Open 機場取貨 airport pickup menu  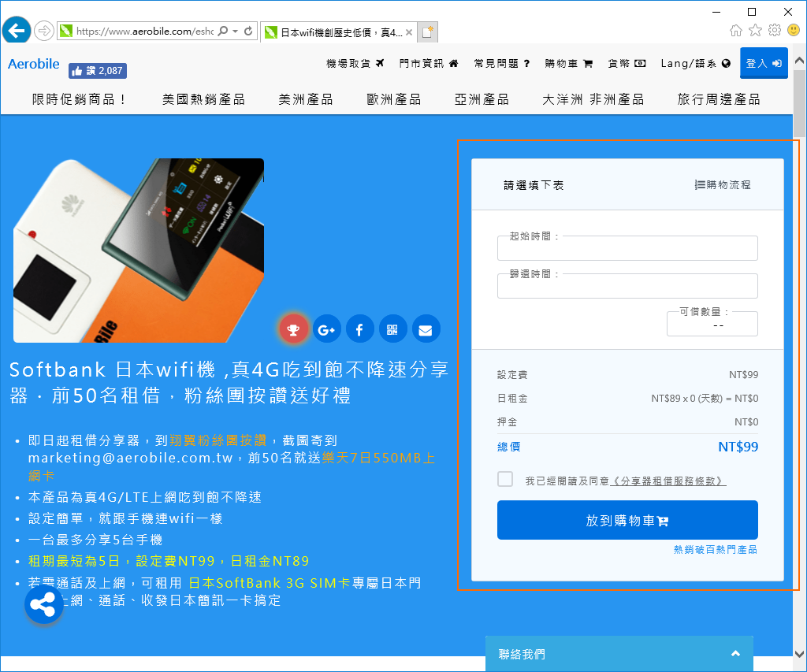pos(355,63)
